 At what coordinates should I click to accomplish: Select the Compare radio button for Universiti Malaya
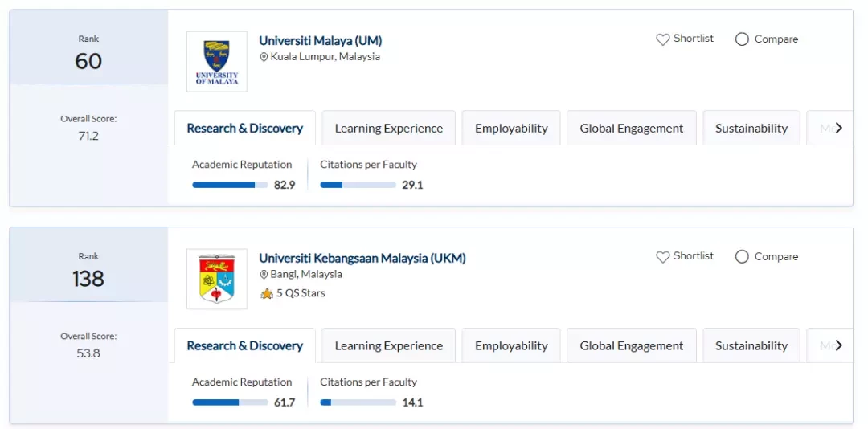[742, 39]
